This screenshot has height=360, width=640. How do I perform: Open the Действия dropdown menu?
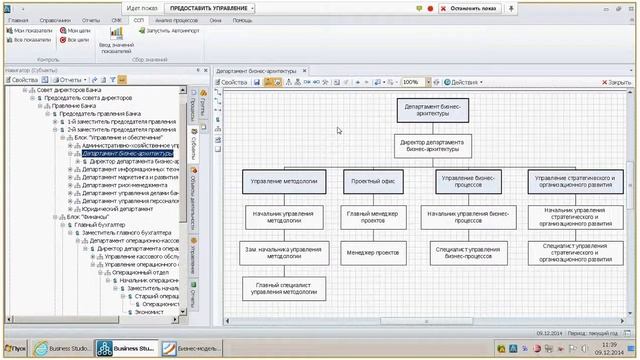(x=463, y=82)
